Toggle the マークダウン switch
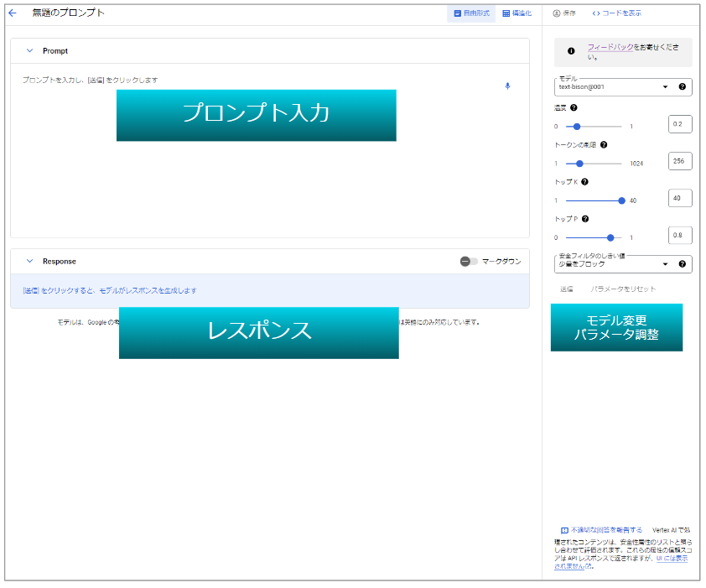 (468, 262)
